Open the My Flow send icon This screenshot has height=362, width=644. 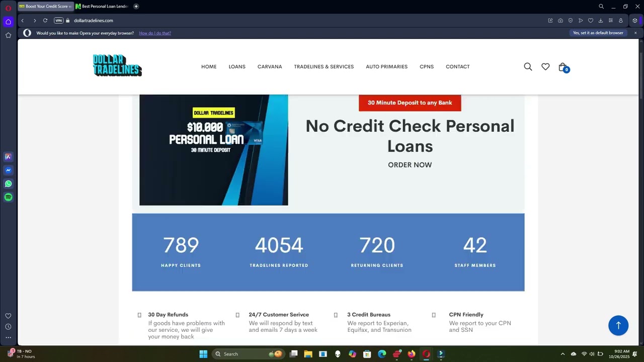coord(581,21)
